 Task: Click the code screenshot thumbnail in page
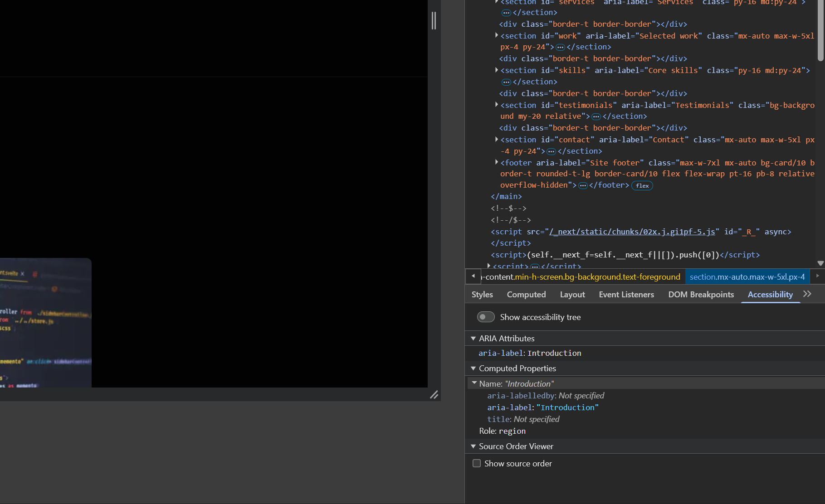[x=45, y=323]
